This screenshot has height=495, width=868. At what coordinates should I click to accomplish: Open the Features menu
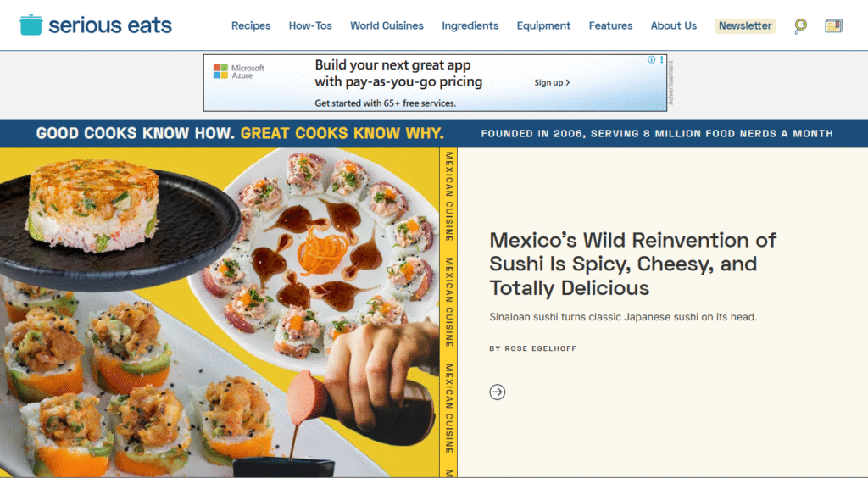tap(610, 25)
